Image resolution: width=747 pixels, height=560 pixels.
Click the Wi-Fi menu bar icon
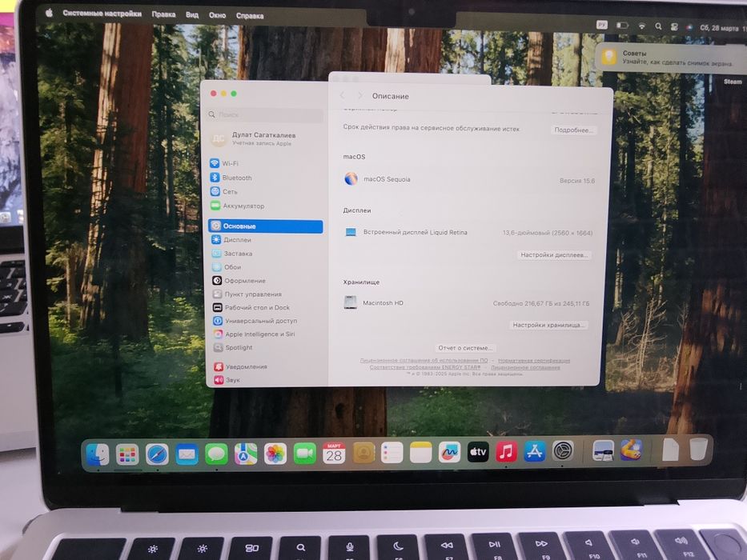641,26
